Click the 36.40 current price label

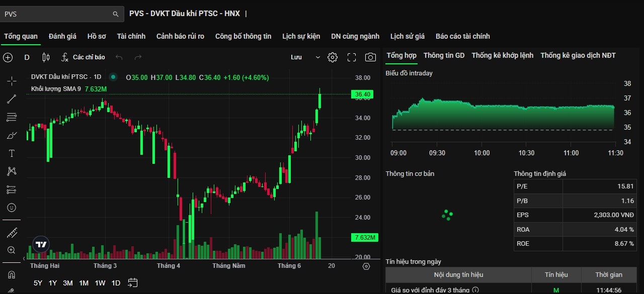(x=363, y=94)
